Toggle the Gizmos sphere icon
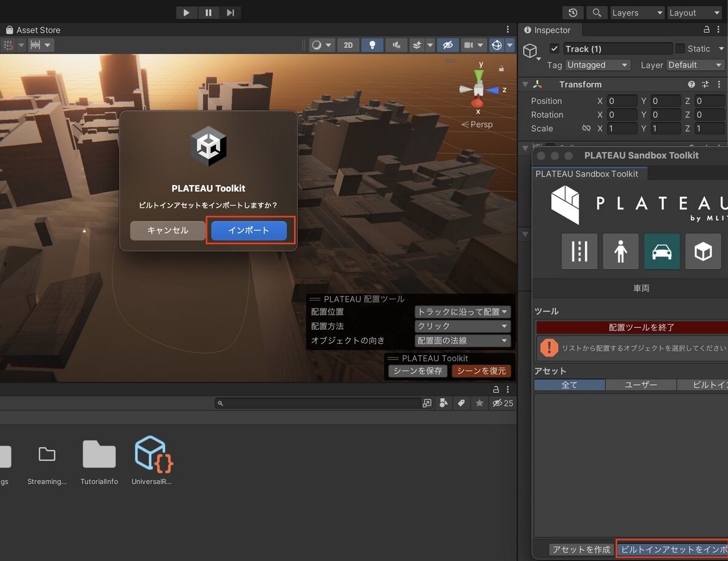 [x=496, y=45]
